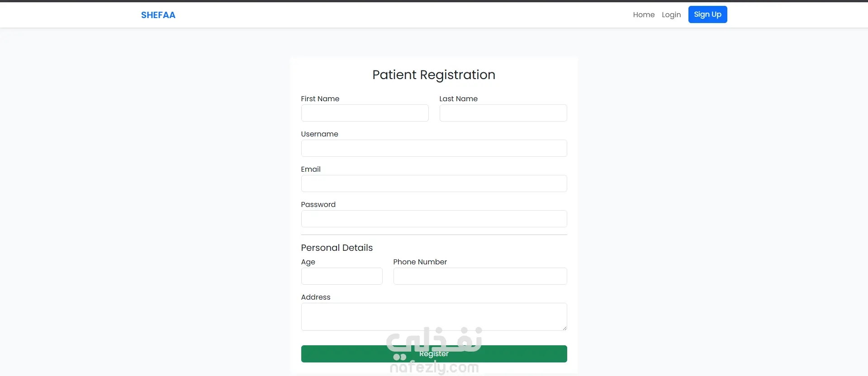
Task: Select the Age input box
Action: [342, 276]
